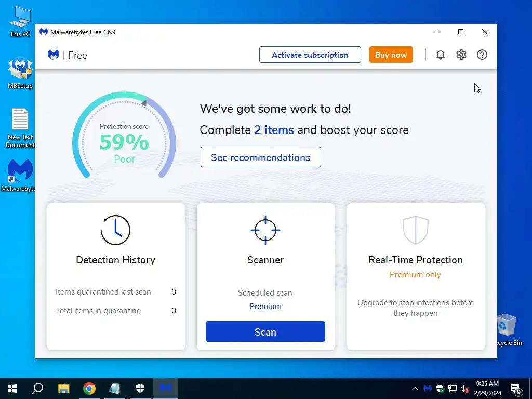Open Windows Security shield taskbar icon
The height and width of the screenshot is (399, 532).
(140, 389)
